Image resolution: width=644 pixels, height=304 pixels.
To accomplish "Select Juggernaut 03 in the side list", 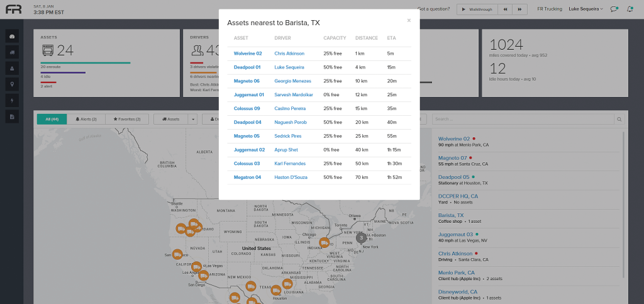I will click(x=456, y=235).
